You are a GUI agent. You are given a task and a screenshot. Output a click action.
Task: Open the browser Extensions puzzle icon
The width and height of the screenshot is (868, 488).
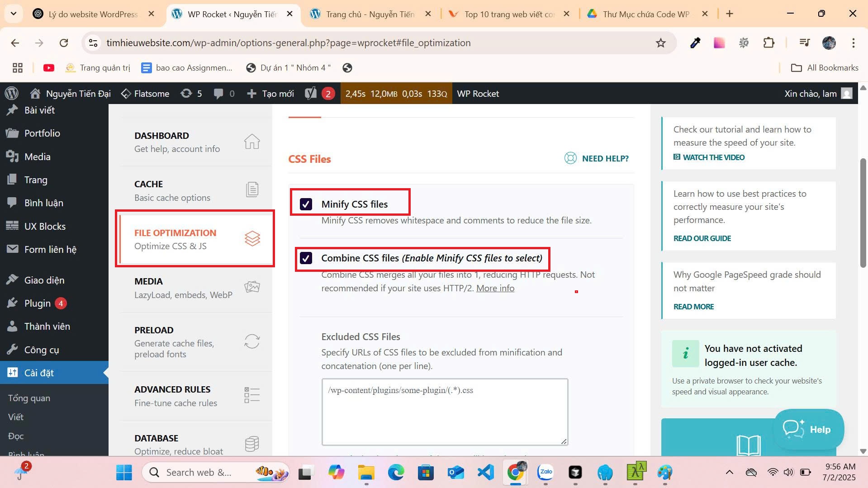tap(768, 43)
